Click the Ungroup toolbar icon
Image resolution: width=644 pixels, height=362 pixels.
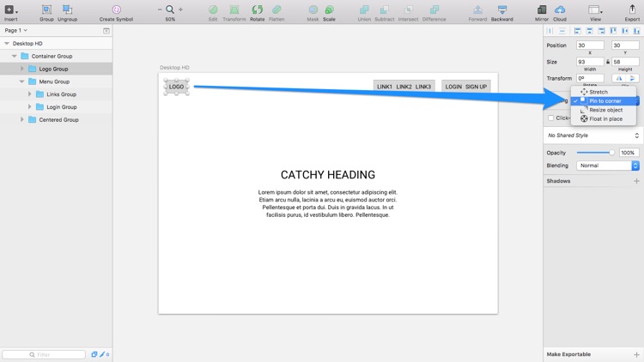tap(67, 9)
